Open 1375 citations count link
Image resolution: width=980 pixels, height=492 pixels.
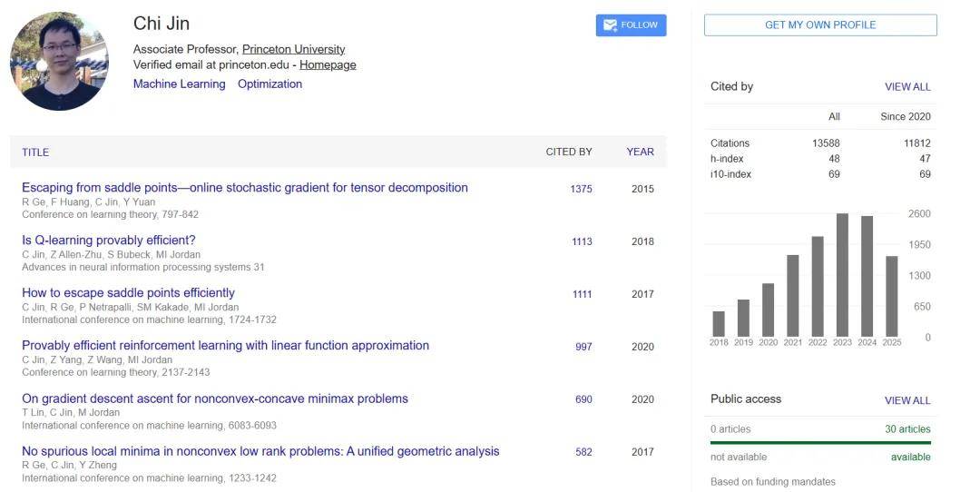point(581,189)
